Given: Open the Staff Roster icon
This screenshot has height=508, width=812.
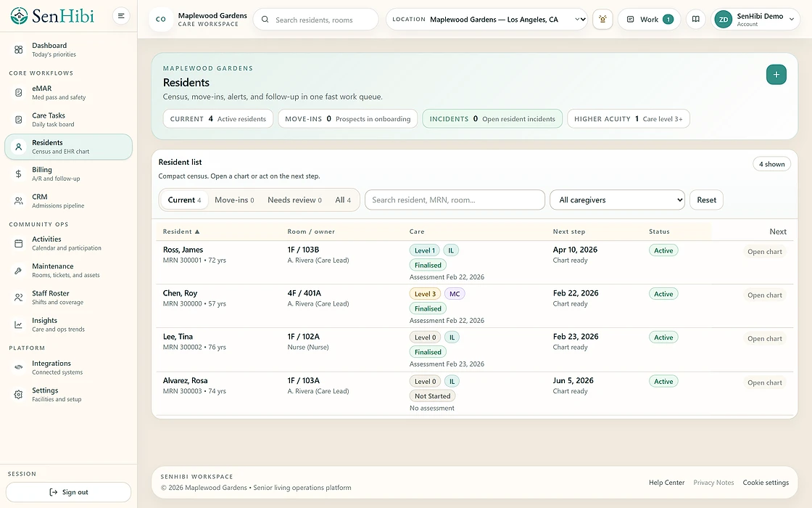Looking at the screenshot, I should pos(19,298).
